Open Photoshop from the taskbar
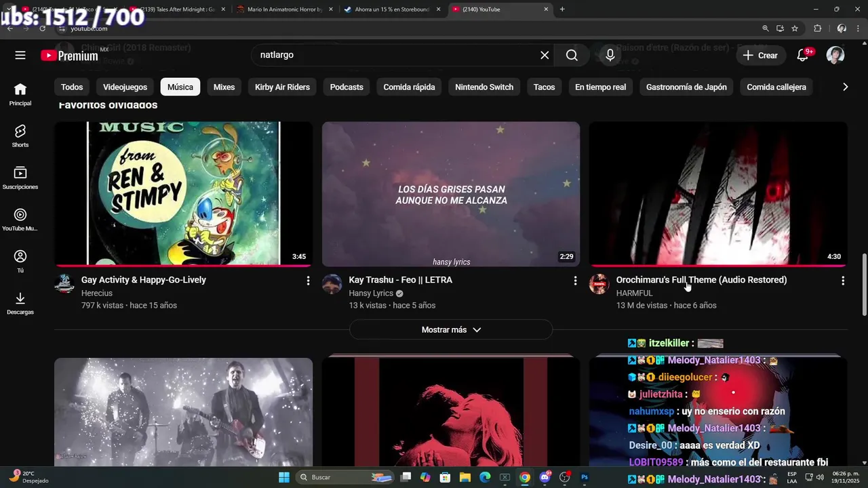 click(585, 477)
